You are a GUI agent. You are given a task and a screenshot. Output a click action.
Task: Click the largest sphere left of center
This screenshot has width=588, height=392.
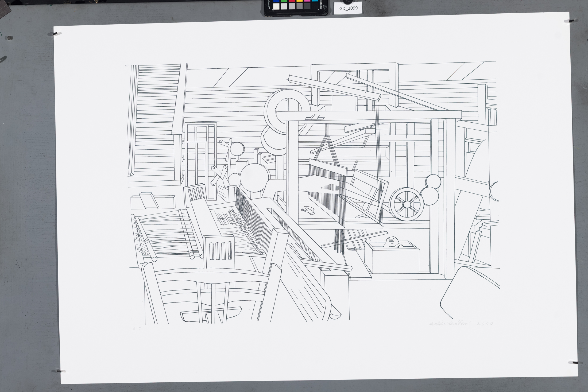[255, 178]
